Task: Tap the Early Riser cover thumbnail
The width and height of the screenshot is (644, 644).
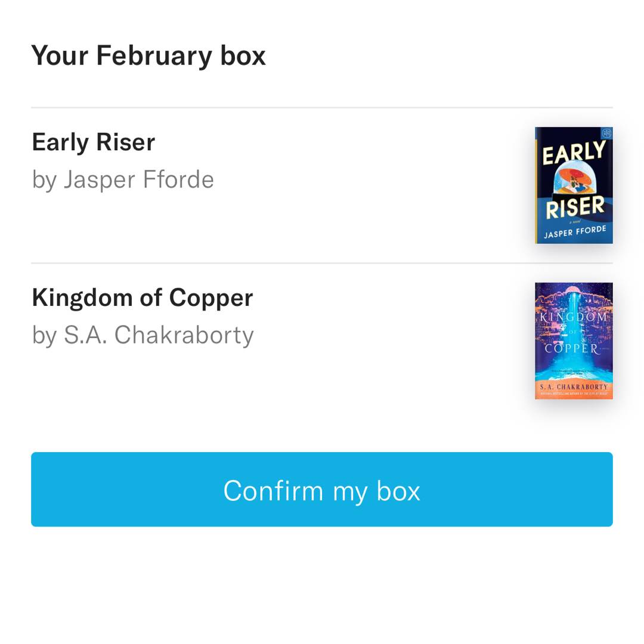Action: [x=574, y=185]
